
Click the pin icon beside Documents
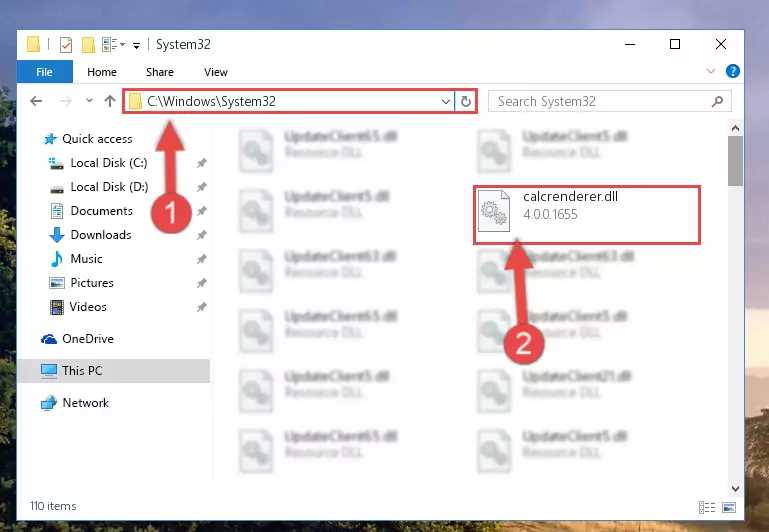(202, 211)
